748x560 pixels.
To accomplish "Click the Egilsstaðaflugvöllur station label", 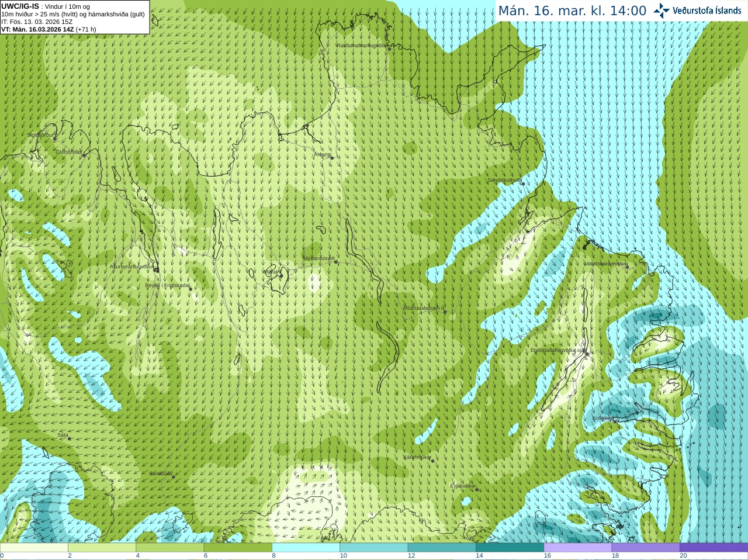I will click(x=558, y=350).
